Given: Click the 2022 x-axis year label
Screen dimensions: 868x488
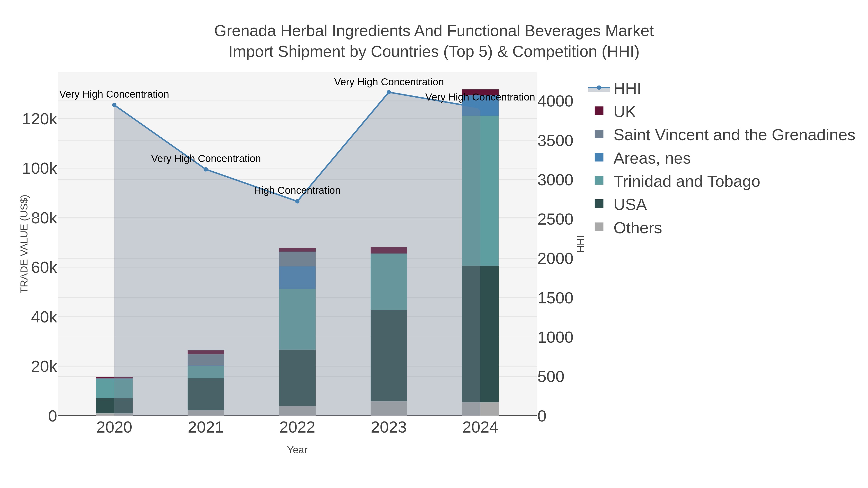Looking at the screenshot, I should point(297,428).
